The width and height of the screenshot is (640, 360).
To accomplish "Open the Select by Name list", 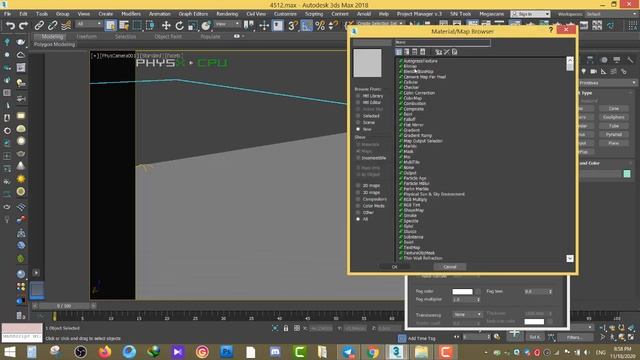I will pyautogui.click(x=124, y=25).
